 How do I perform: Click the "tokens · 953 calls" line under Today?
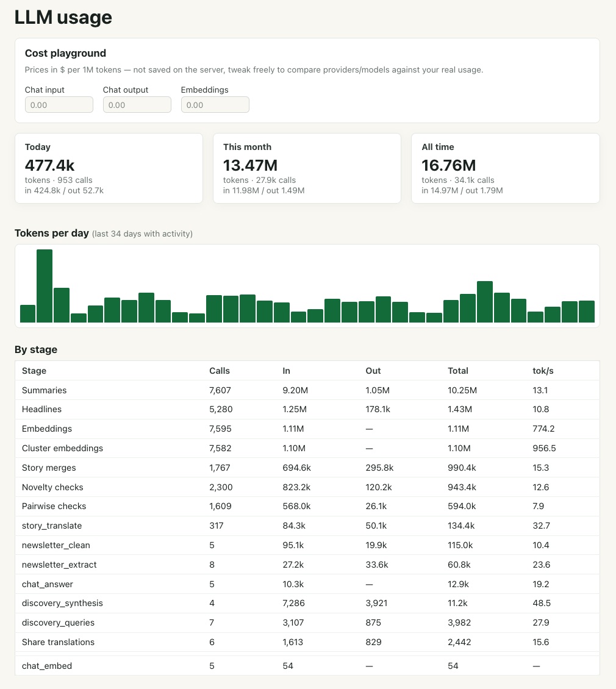[59, 180]
